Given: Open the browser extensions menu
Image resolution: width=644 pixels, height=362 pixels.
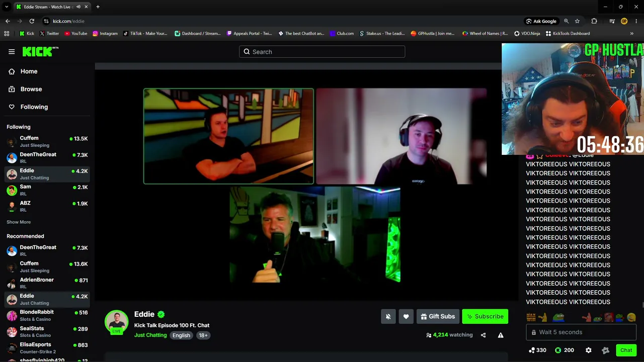Looking at the screenshot, I should pos(594,21).
